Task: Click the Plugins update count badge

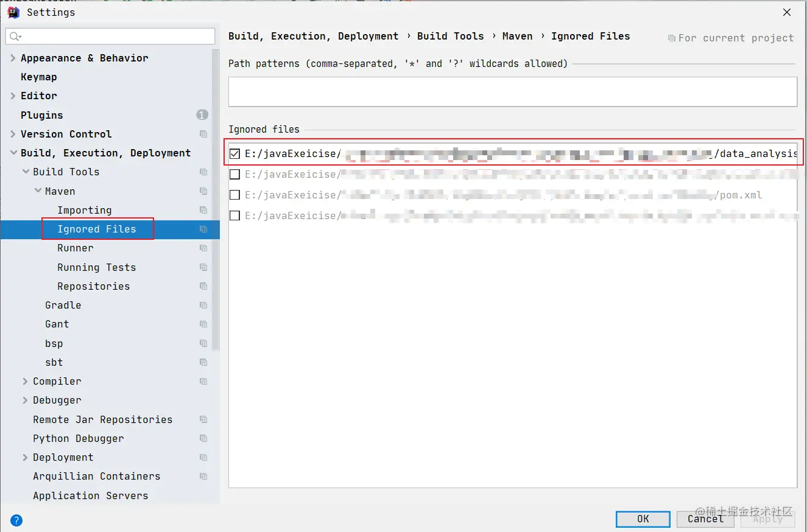Action: tap(202, 114)
